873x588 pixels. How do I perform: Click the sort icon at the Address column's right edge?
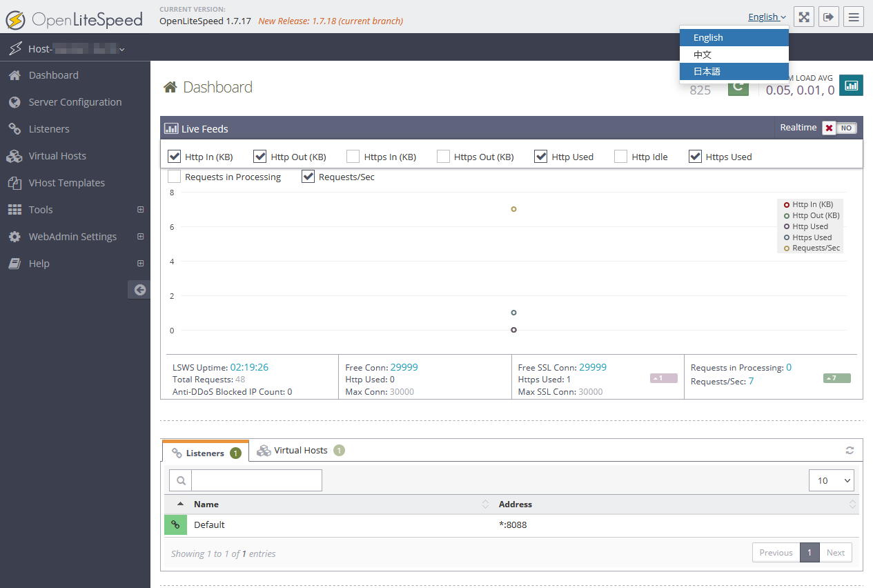click(852, 504)
